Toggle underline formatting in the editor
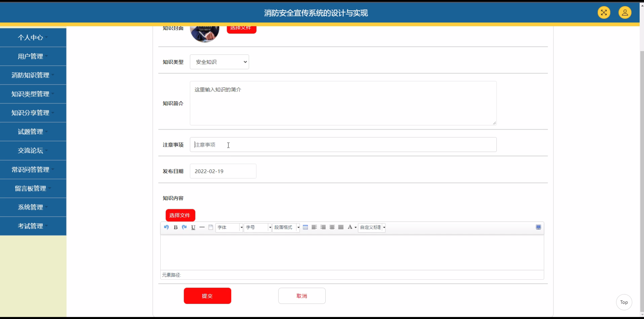Viewport: 644px width, 319px height. (193, 227)
